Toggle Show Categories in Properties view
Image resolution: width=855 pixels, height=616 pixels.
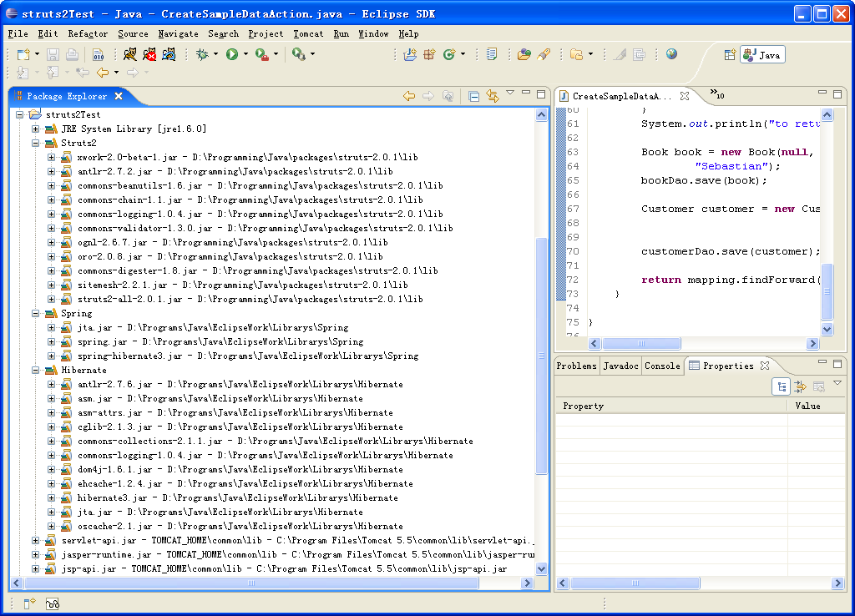(x=782, y=386)
